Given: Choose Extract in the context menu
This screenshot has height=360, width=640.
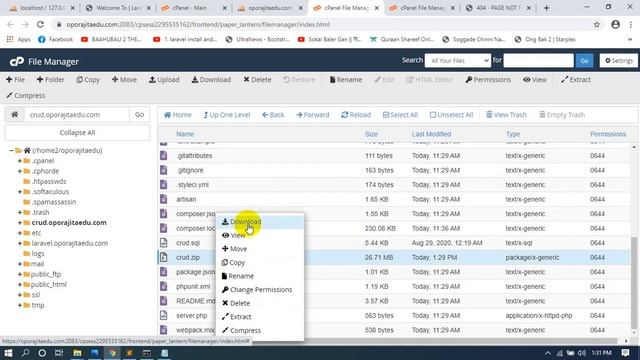Looking at the screenshot, I should tap(260, 317).
